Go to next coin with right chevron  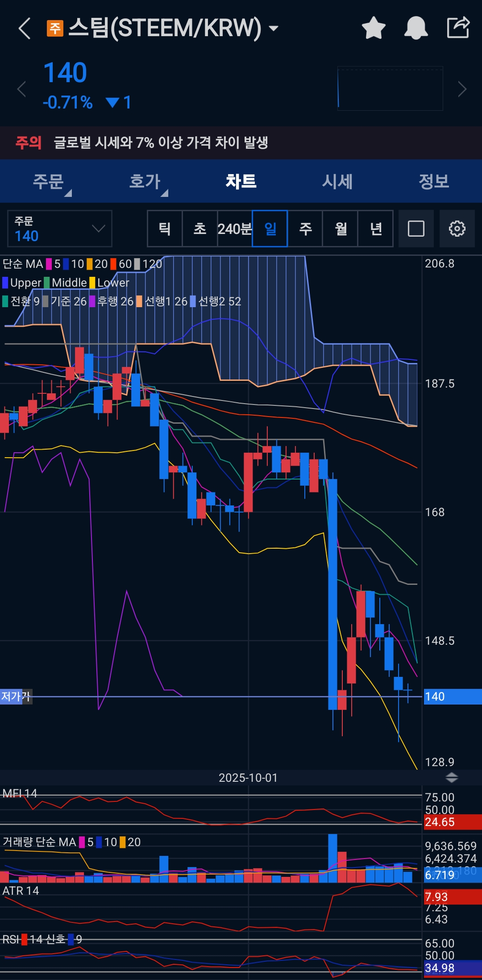462,89
